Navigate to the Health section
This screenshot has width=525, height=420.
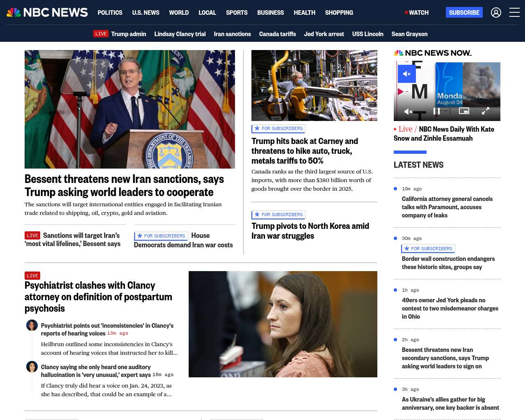(304, 13)
